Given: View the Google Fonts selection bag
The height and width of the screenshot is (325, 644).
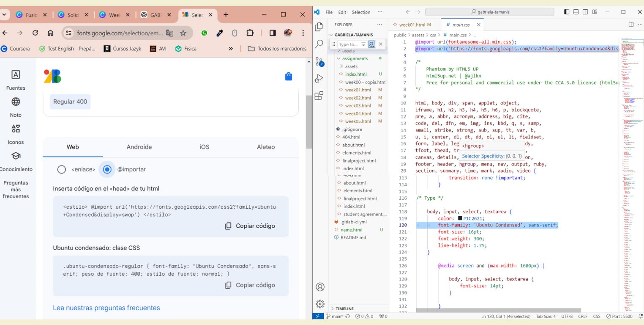Looking at the screenshot, I should (289, 77).
